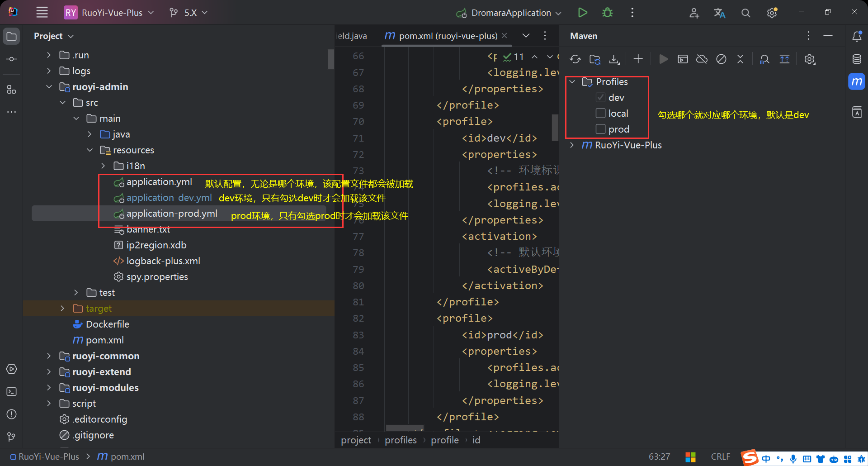Open application-dev.yml in the project tree
The image size is (868, 466).
point(169,198)
